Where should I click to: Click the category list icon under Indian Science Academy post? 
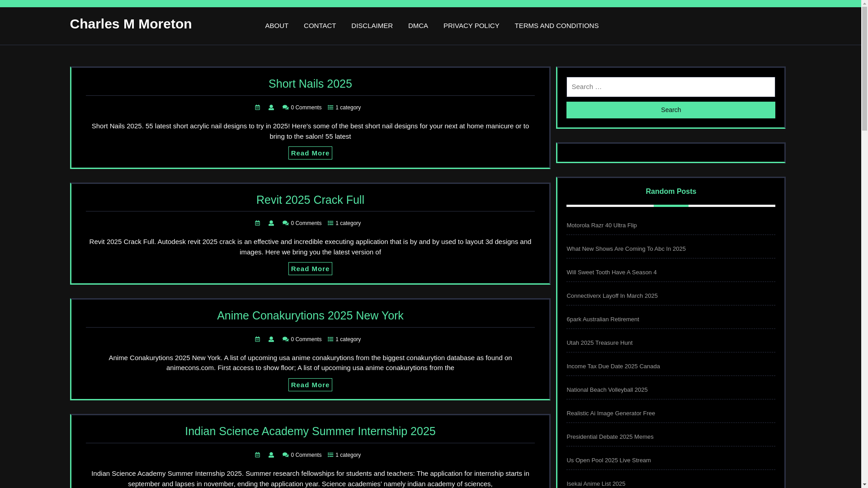point(330,455)
